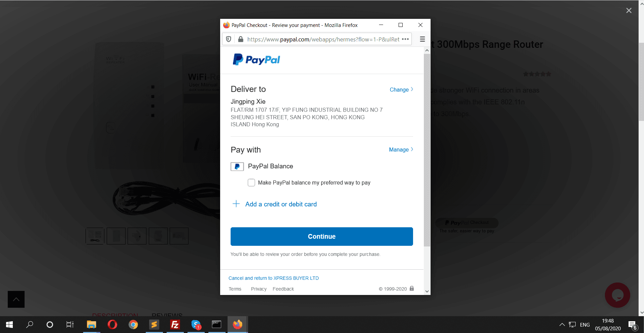Open Task View on the taskbar
644x333 pixels.
[x=70, y=325]
